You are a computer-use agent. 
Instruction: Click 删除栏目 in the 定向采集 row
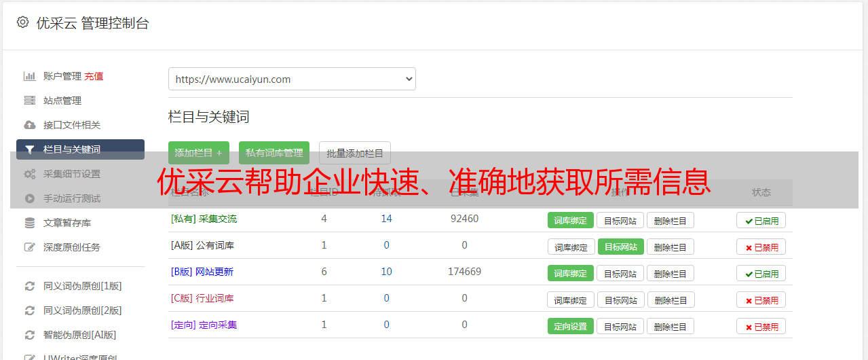671,326
